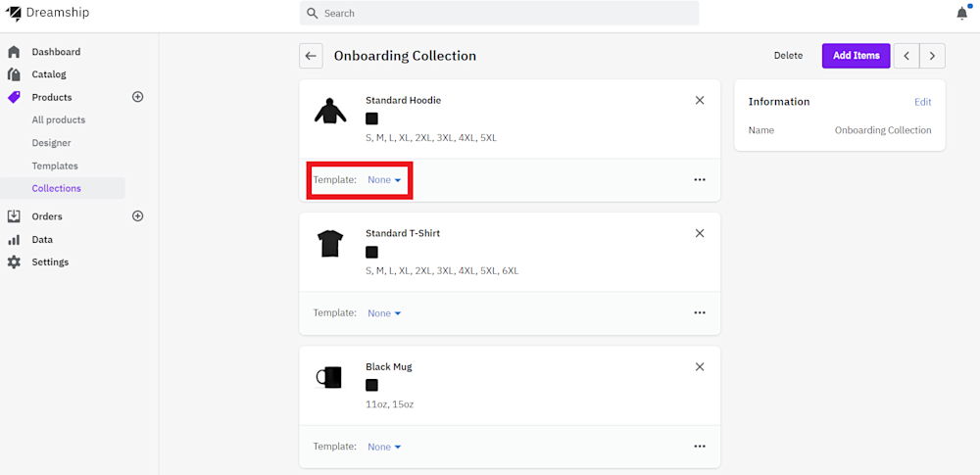Expand Standard Hoodie Template dropdown
The width and height of the screenshot is (980, 475).
coord(384,180)
